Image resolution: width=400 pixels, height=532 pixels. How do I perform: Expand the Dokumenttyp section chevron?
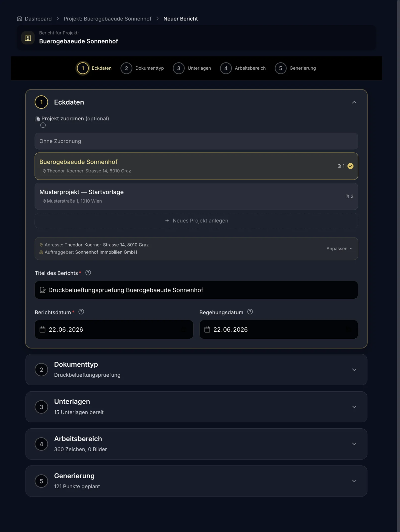354,370
